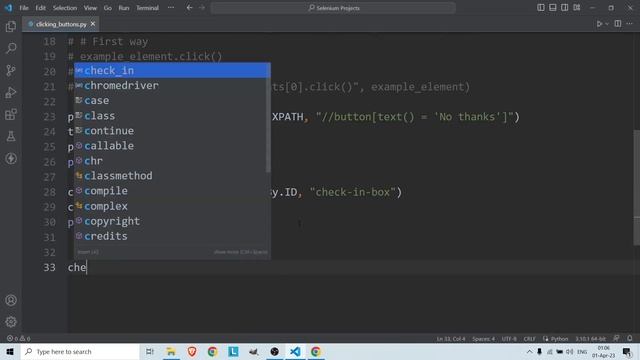Open the Source Control view
Screen dimensions: 640x360
[11, 70]
